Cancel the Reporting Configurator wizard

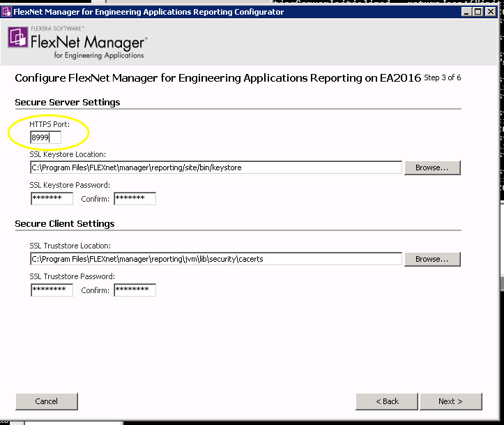point(47,401)
